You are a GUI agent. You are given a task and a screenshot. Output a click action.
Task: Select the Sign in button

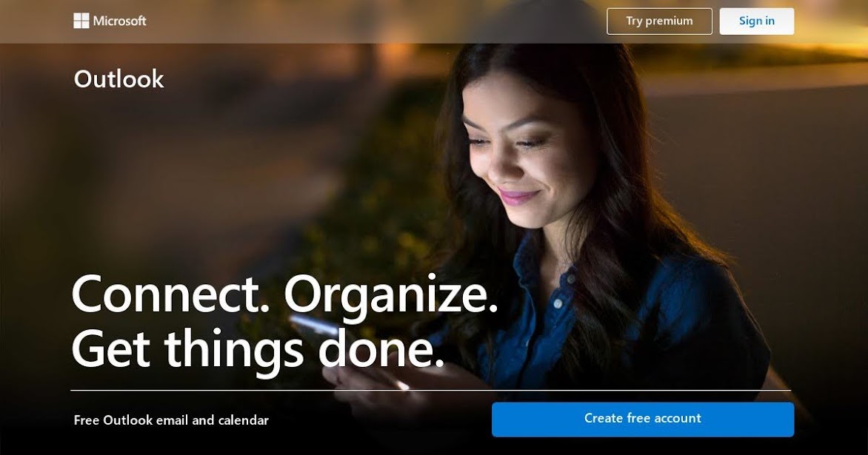click(757, 21)
